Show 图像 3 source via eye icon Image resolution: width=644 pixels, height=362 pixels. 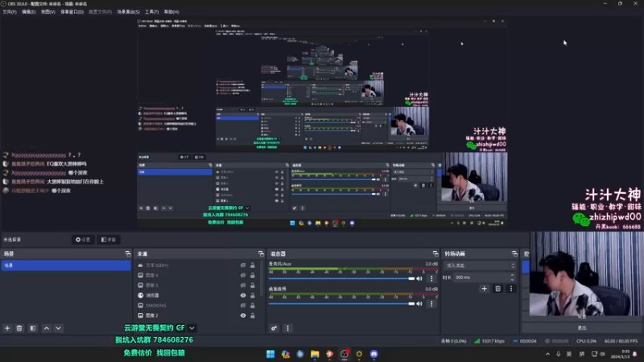pyautogui.click(x=243, y=286)
